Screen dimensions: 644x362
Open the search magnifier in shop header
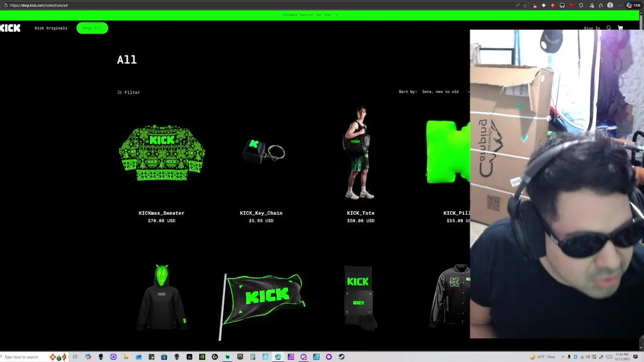point(609,28)
